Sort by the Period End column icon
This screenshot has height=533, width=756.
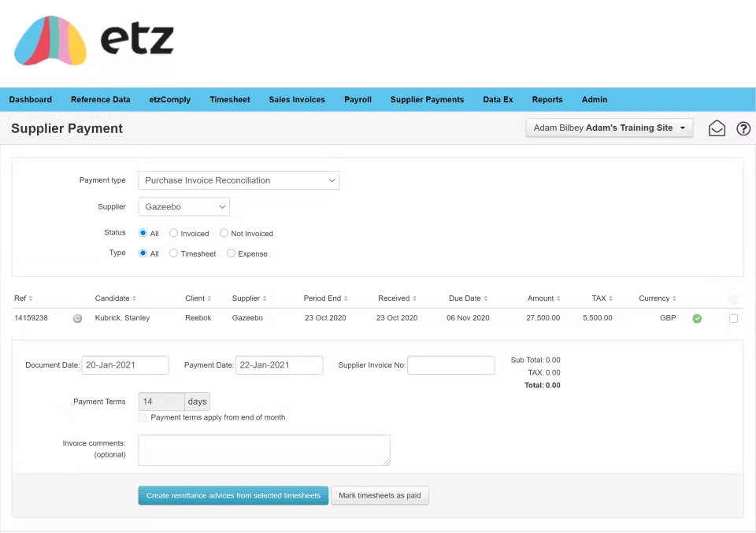pos(347,298)
